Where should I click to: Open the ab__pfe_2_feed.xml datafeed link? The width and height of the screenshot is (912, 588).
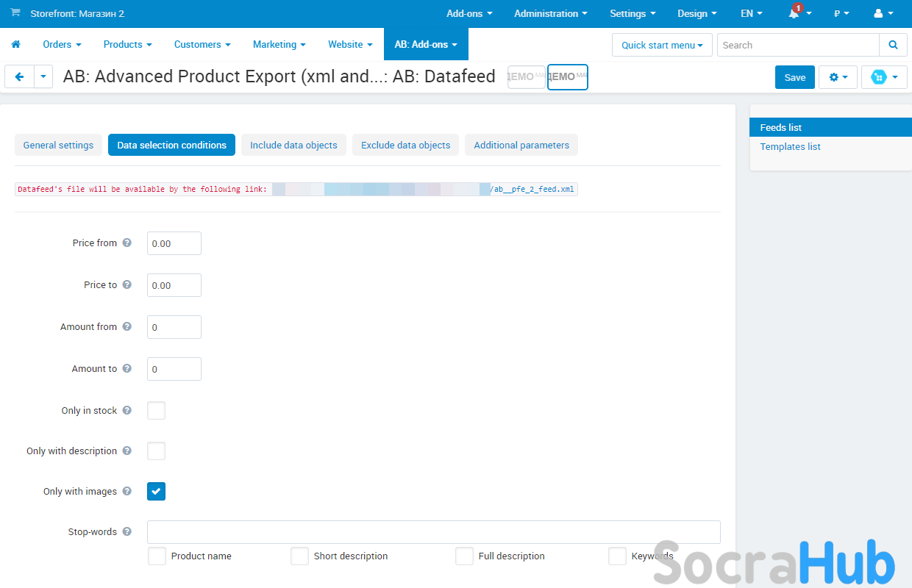tap(532, 189)
